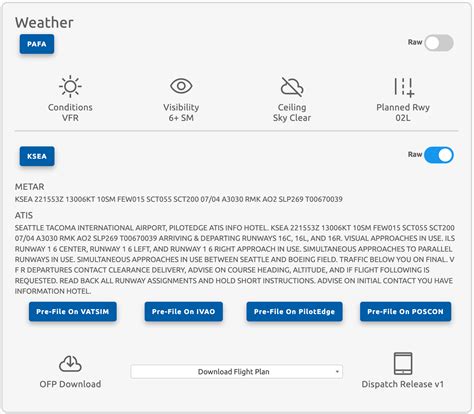The image size is (474, 414).
Task: Click the KSEA METAR raw text line
Action: (179, 199)
